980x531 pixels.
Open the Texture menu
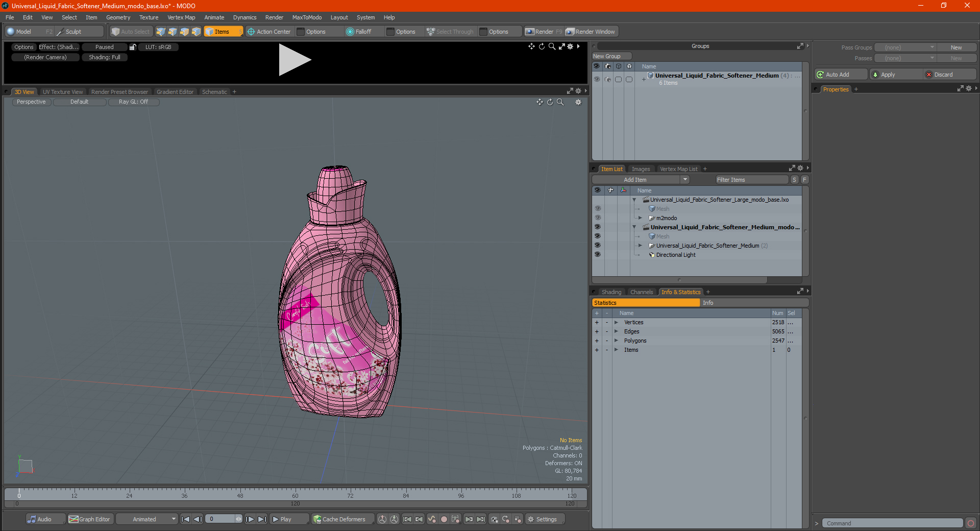pyautogui.click(x=149, y=17)
